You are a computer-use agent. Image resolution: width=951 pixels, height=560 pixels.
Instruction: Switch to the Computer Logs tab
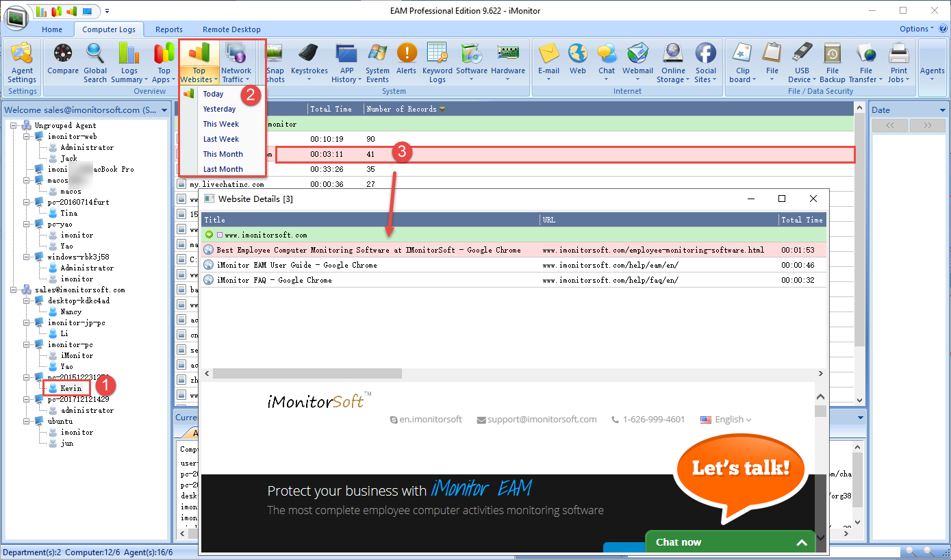[110, 29]
